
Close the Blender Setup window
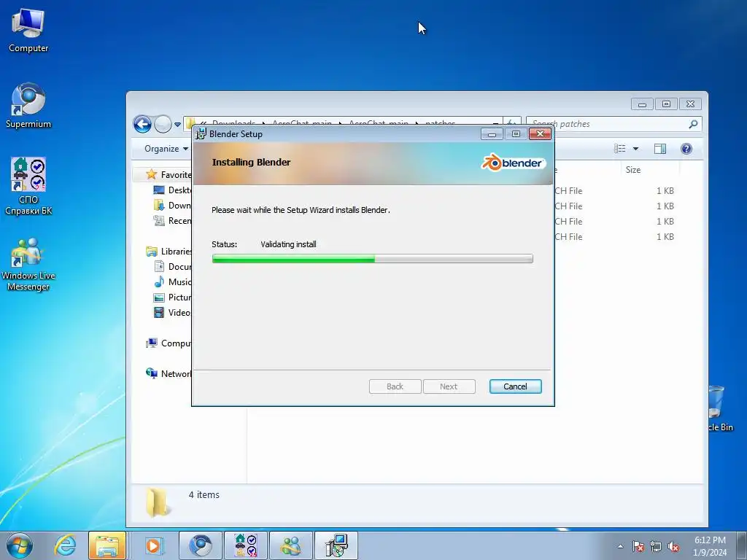(x=541, y=134)
